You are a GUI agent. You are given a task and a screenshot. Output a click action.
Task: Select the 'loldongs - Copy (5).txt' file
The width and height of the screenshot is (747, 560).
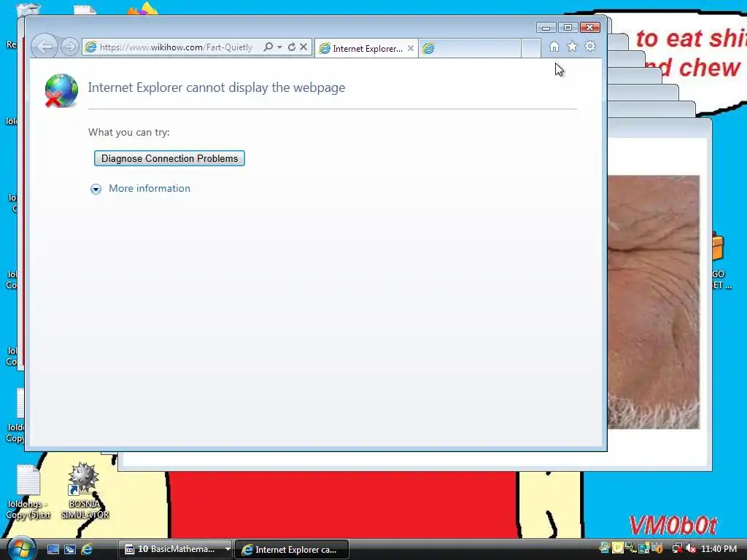click(x=28, y=492)
